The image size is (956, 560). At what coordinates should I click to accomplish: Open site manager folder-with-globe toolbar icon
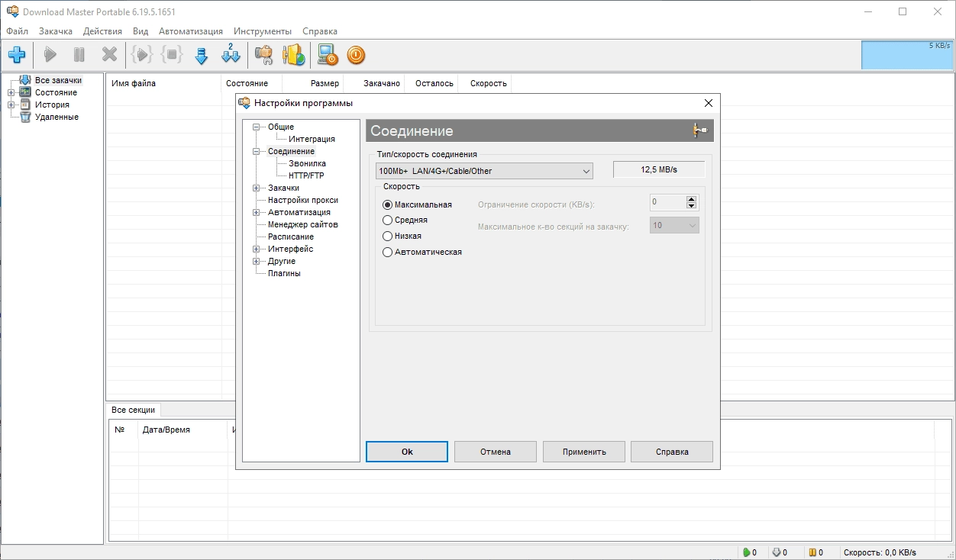pos(294,54)
